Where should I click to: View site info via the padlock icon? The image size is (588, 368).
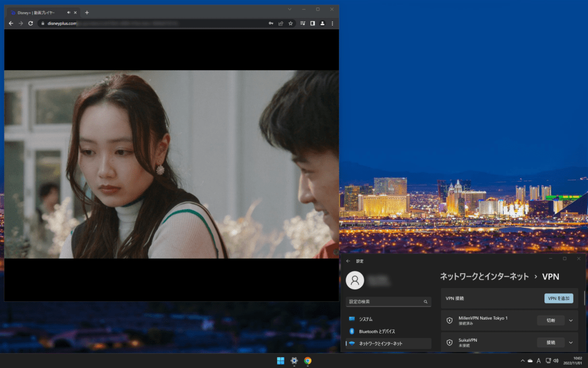pos(42,23)
